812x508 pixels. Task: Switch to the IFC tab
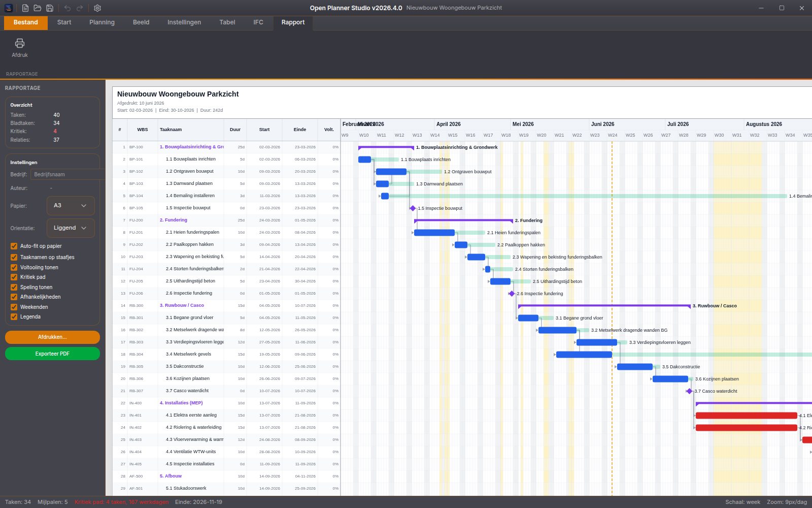coord(258,22)
